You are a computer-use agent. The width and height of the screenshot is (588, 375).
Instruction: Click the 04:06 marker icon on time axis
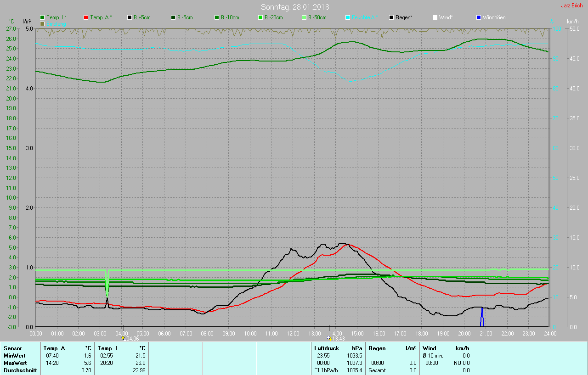(x=123, y=338)
